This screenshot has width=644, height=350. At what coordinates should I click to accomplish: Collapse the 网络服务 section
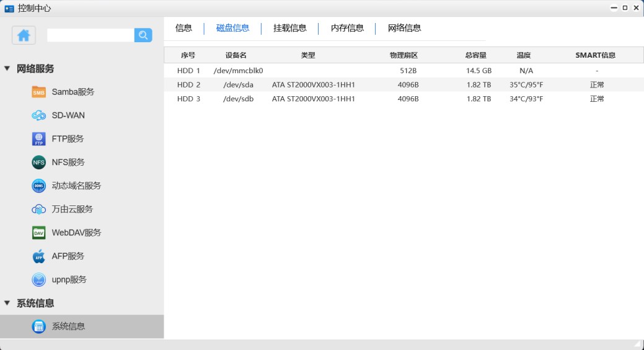point(7,69)
